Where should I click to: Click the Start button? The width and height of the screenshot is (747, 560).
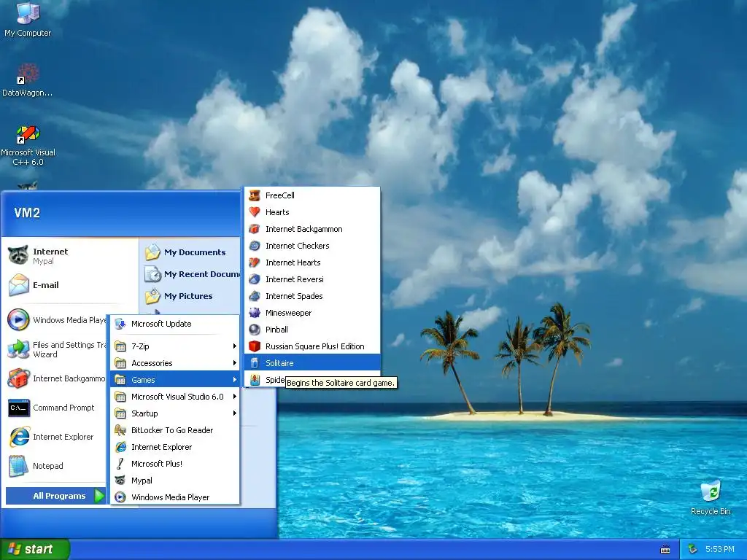click(x=35, y=549)
